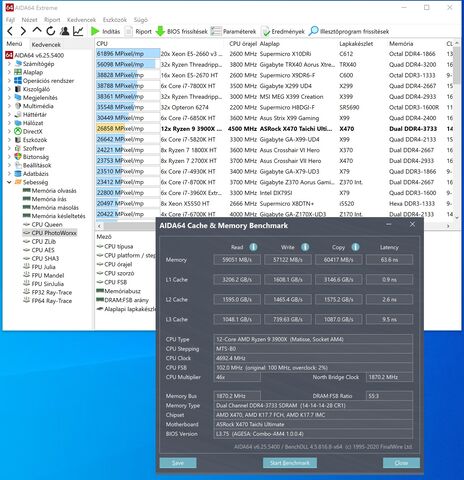The height and width of the screenshot is (480, 464).
Task: Open Riport from the toolbar
Action: coord(138,31)
